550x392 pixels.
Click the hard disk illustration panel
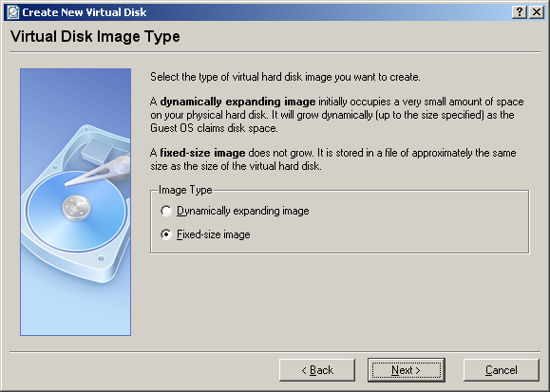[x=75, y=202]
